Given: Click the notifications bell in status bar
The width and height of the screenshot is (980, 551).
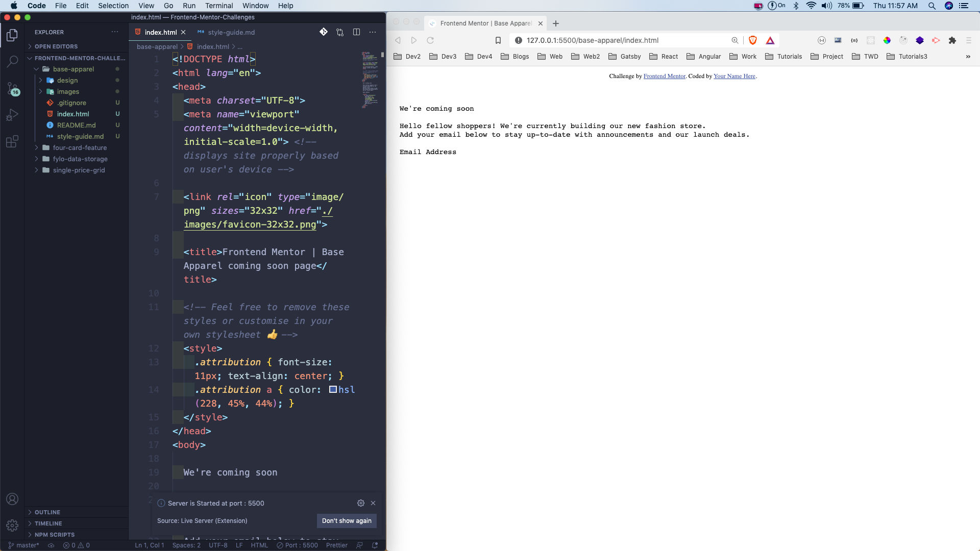Looking at the screenshot, I should pyautogui.click(x=375, y=545).
